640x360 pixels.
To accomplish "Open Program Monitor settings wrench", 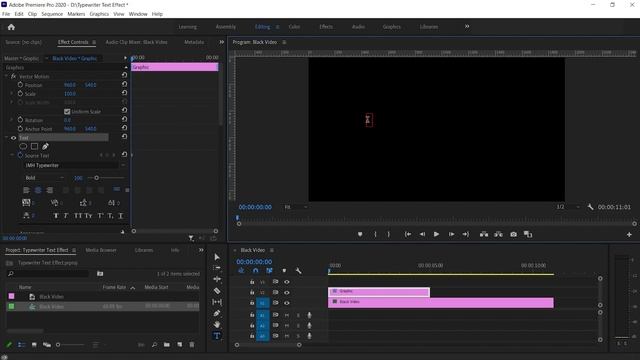I will (x=590, y=207).
